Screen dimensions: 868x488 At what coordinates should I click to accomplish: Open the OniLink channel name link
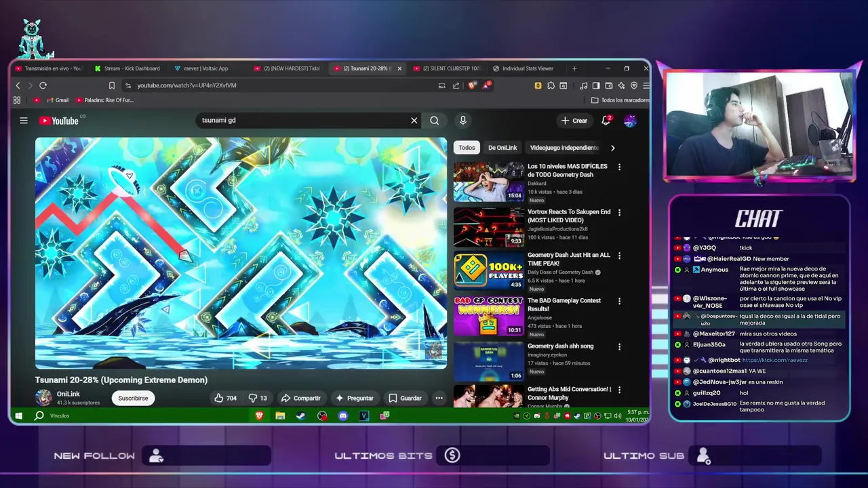[x=68, y=394]
